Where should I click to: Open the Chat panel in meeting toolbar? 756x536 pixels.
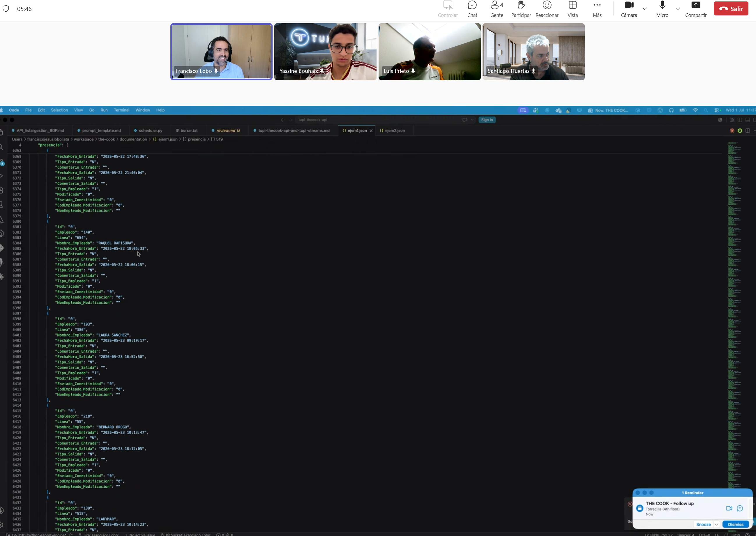tap(472, 9)
